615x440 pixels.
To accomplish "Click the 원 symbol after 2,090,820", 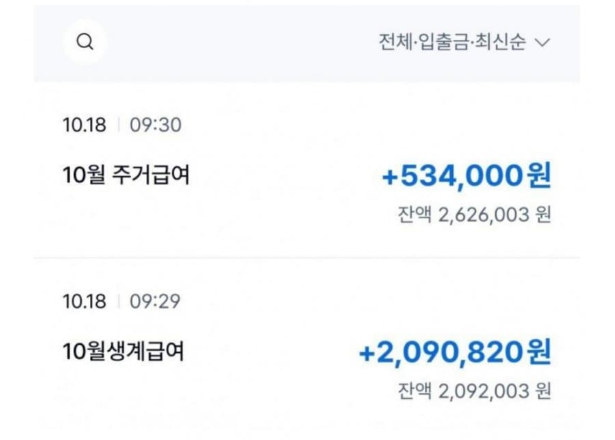I will click(x=539, y=352).
